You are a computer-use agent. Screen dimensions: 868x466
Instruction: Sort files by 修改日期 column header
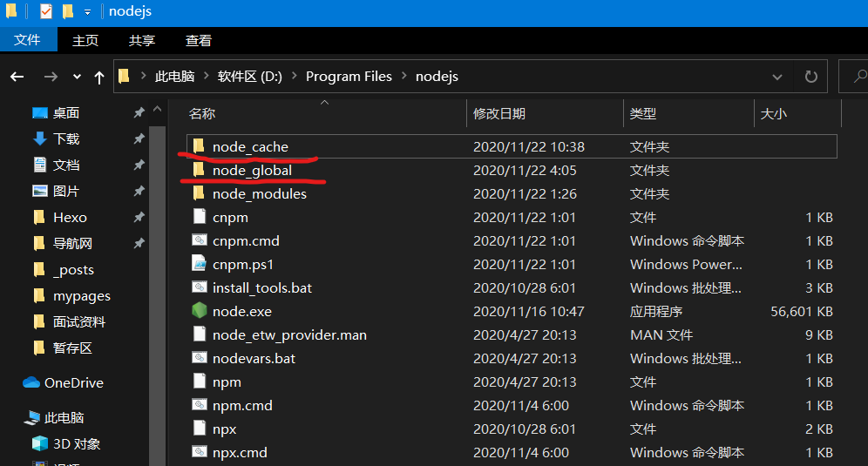[499, 114]
